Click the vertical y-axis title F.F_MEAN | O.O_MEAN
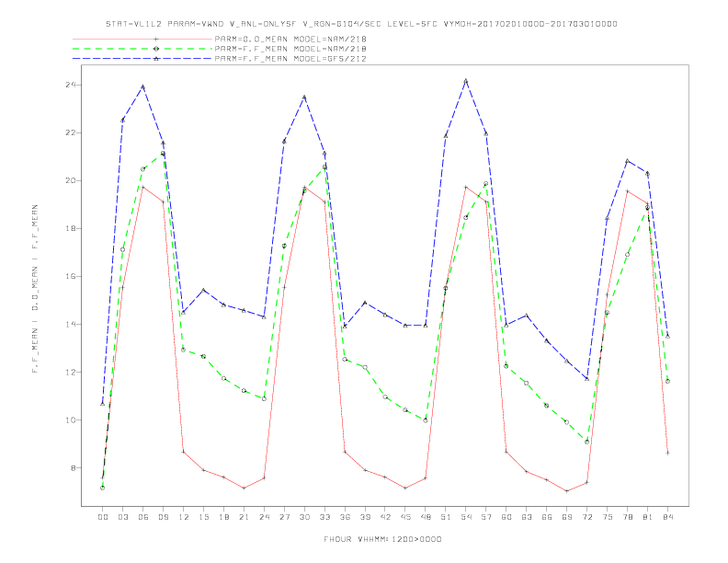This screenshot has width=728, height=563. 35,289
